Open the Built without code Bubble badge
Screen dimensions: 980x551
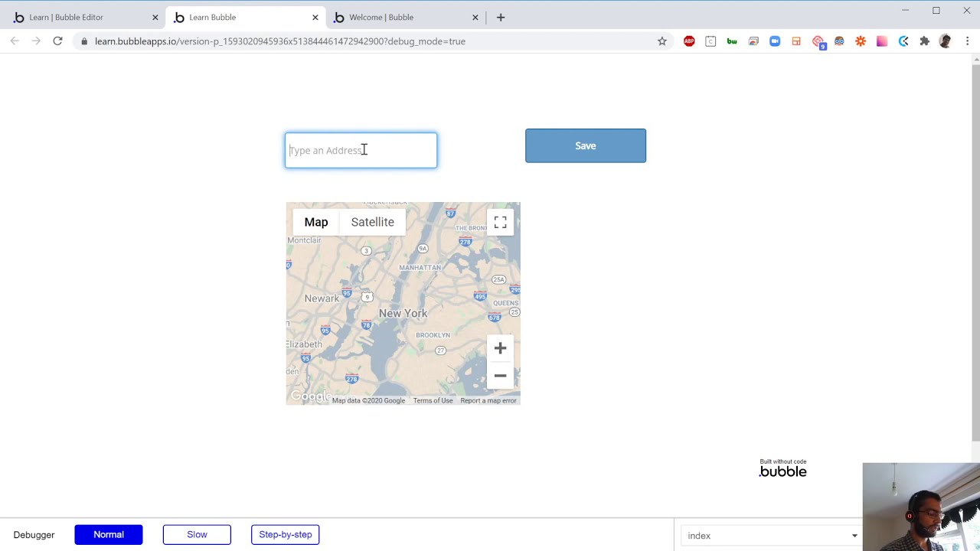tap(782, 468)
